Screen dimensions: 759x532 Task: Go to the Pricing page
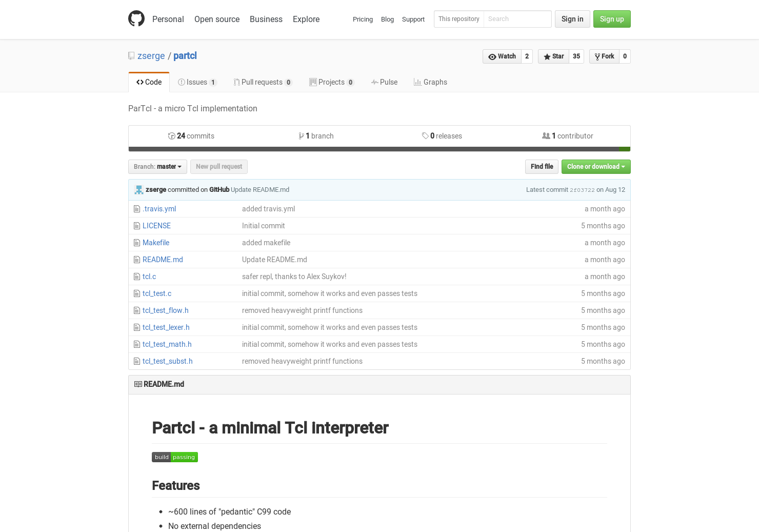tap(363, 19)
